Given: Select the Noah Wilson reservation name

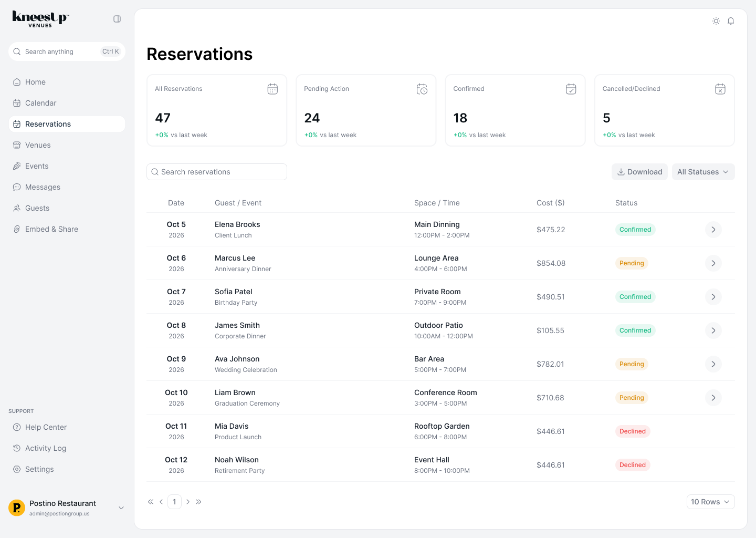Looking at the screenshot, I should point(237,460).
